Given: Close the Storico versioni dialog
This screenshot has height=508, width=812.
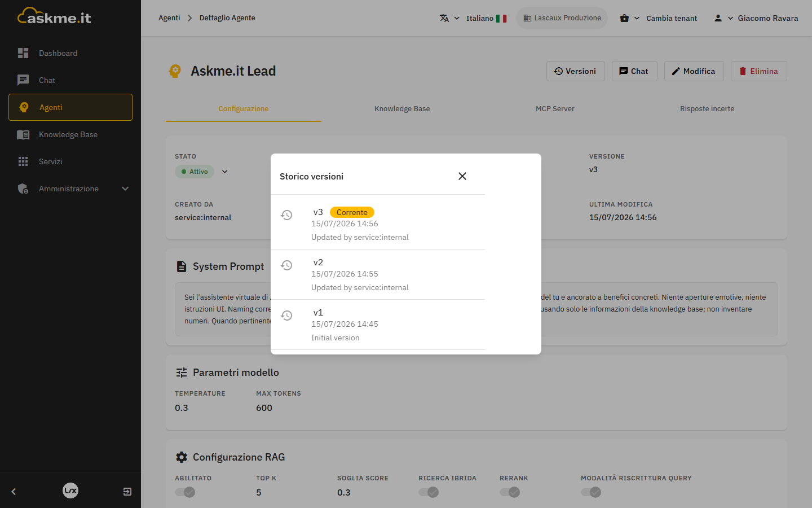Looking at the screenshot, I should (462, 176).
